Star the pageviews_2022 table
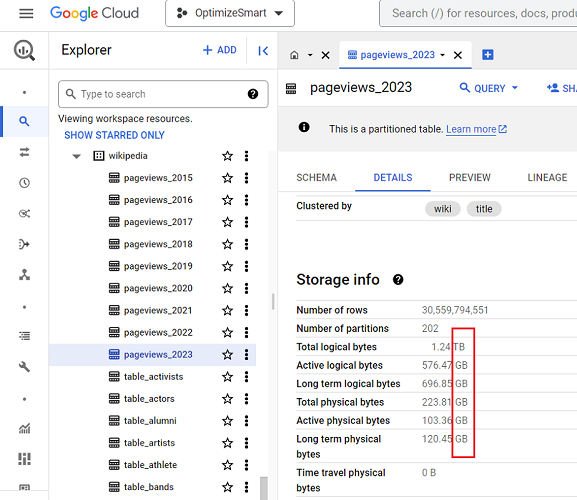This screenshot has height=500, width=577. pyautogui.click(x=227, y=333)
